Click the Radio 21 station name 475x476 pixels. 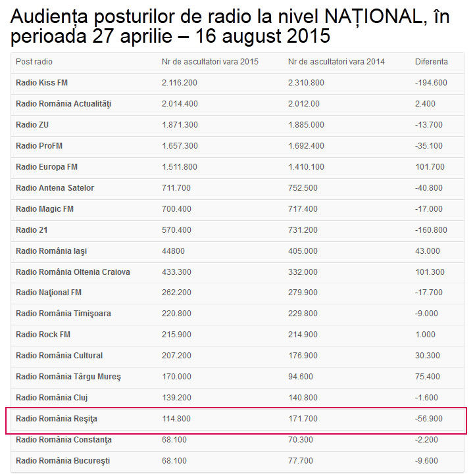32,230
